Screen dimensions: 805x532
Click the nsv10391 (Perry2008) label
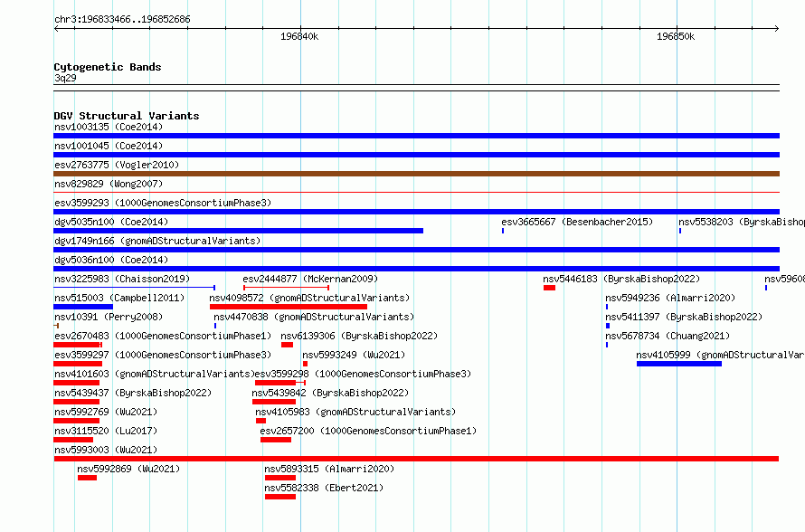tap(109, 317)
